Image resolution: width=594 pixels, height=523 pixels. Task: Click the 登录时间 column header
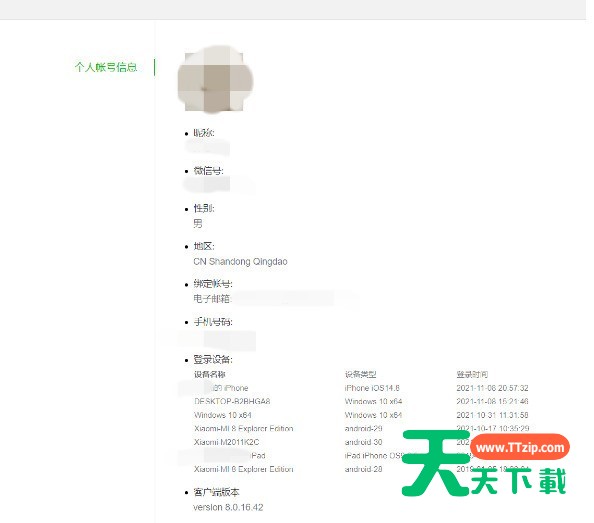[x=472, y=375]
